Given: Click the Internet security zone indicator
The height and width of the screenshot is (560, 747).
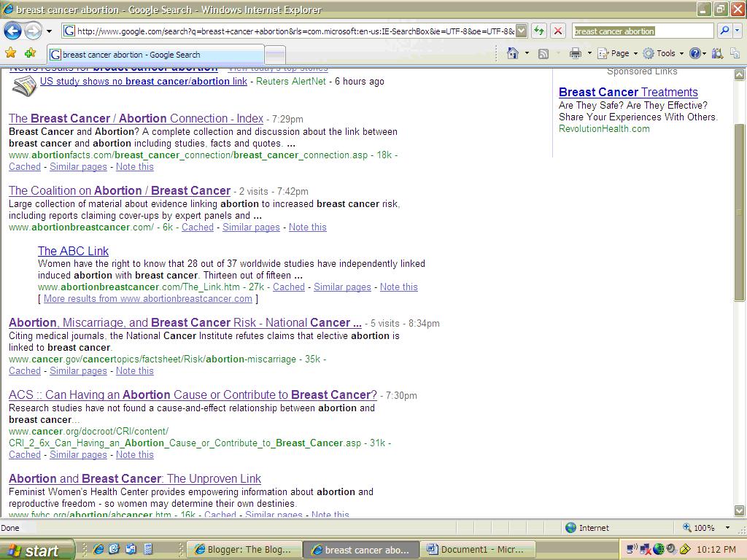Looking at the screenshot, I should (587, 528).
